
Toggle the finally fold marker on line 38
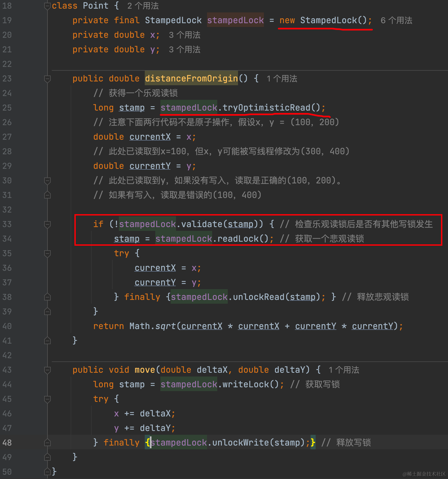(47, 297)
